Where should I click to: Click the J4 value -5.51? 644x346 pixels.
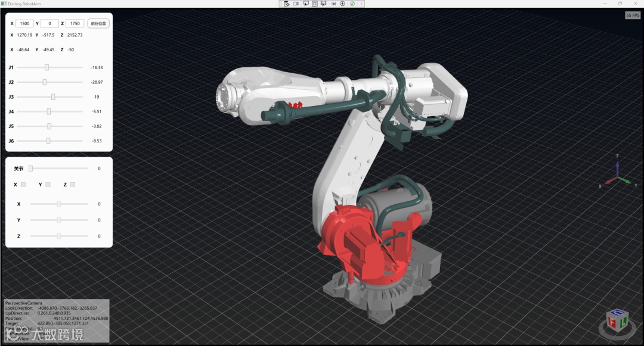tap(97, 111)
